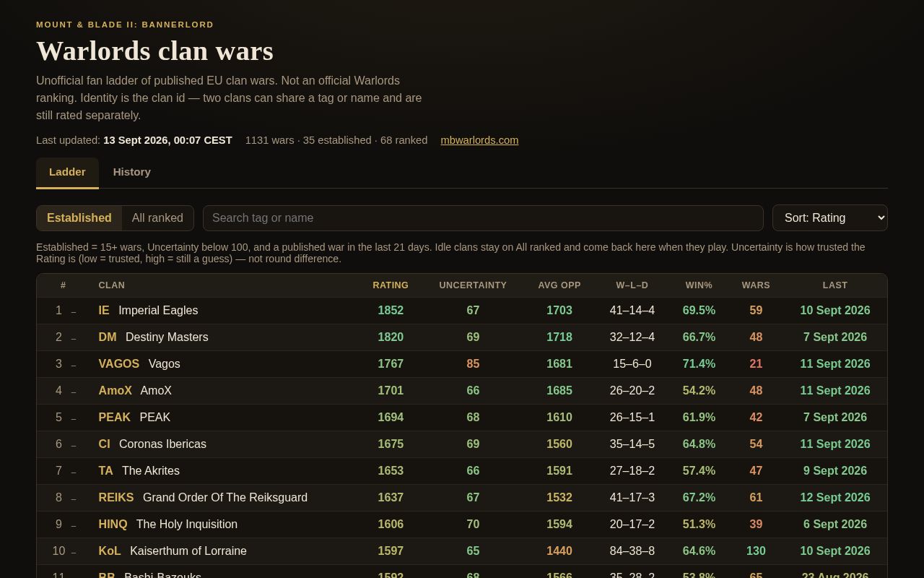Select The Holy Inquisition clan name
This screenshot has height=578, width=924.
coord(187,525)
